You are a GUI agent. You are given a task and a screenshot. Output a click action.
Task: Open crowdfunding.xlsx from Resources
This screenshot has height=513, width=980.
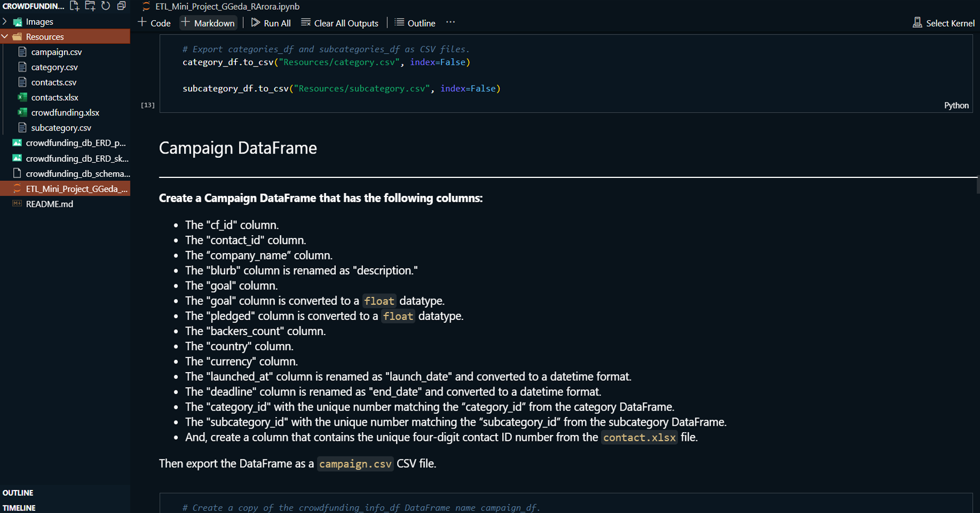coord(65,113)
